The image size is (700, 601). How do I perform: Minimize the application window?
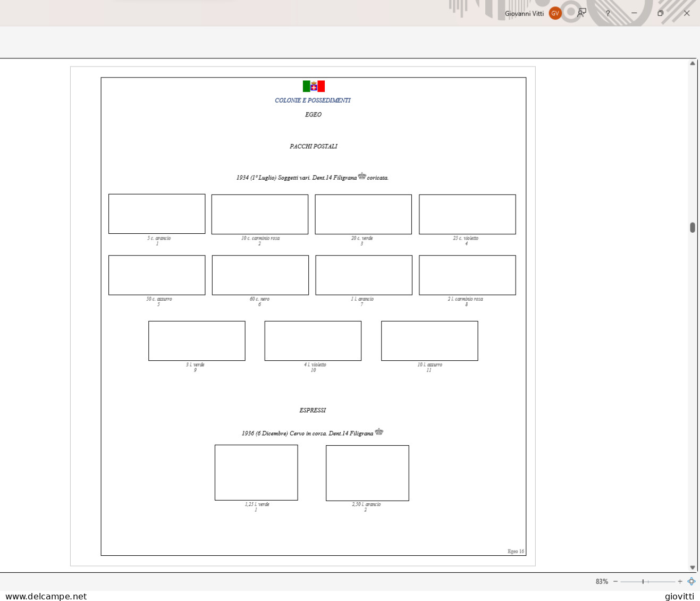pos(634,13)
